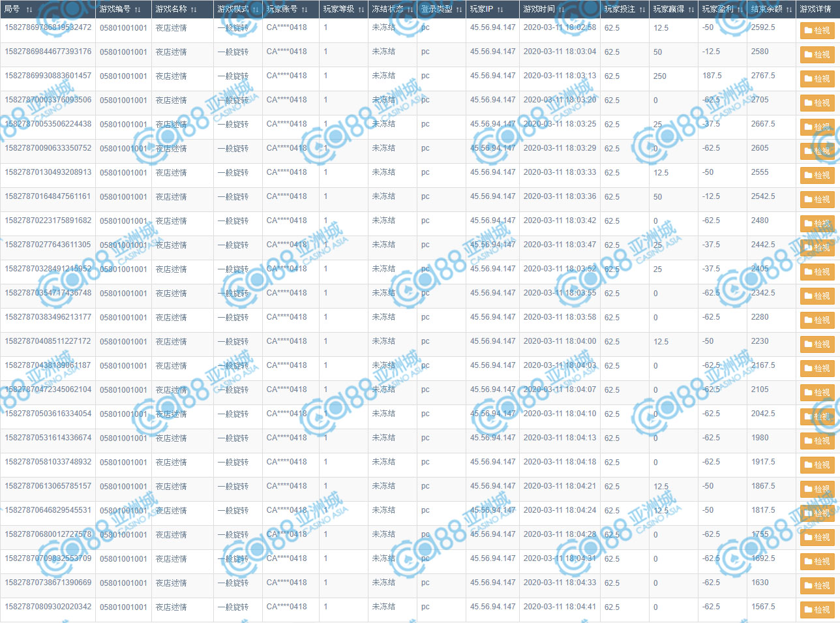840x623 pixels.
Task: Click timestamp 2020-03-11 18:03:42
Action: [x=560, y=220]
